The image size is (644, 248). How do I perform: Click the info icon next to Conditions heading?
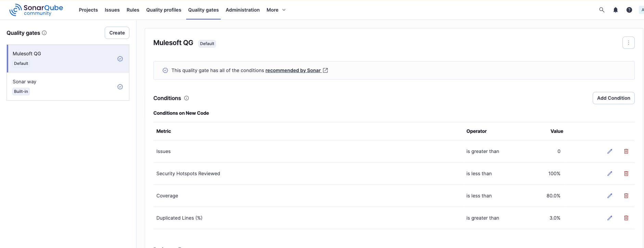click(x=186, y=98)
